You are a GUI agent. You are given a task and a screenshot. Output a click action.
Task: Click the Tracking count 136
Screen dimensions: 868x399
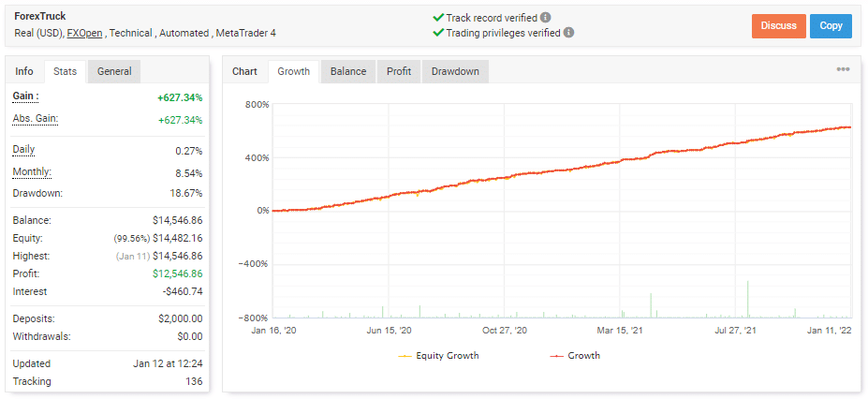pos(195,381)
